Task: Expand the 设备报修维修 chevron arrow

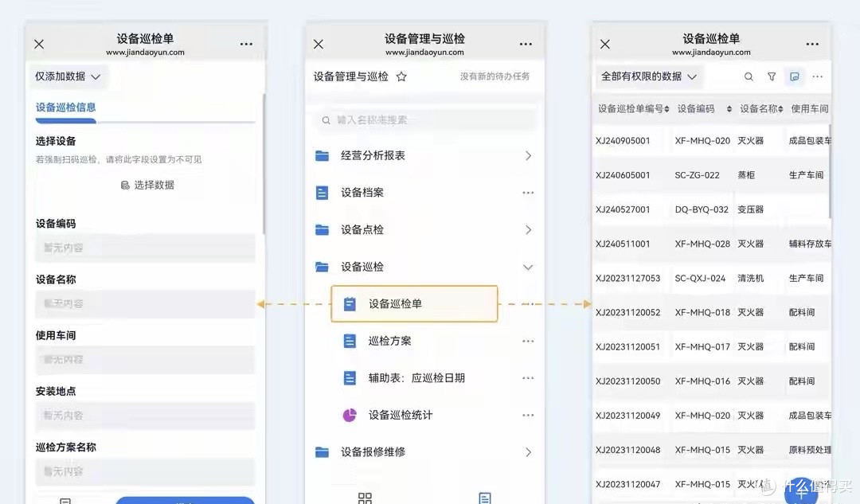Action: [528, 452]
